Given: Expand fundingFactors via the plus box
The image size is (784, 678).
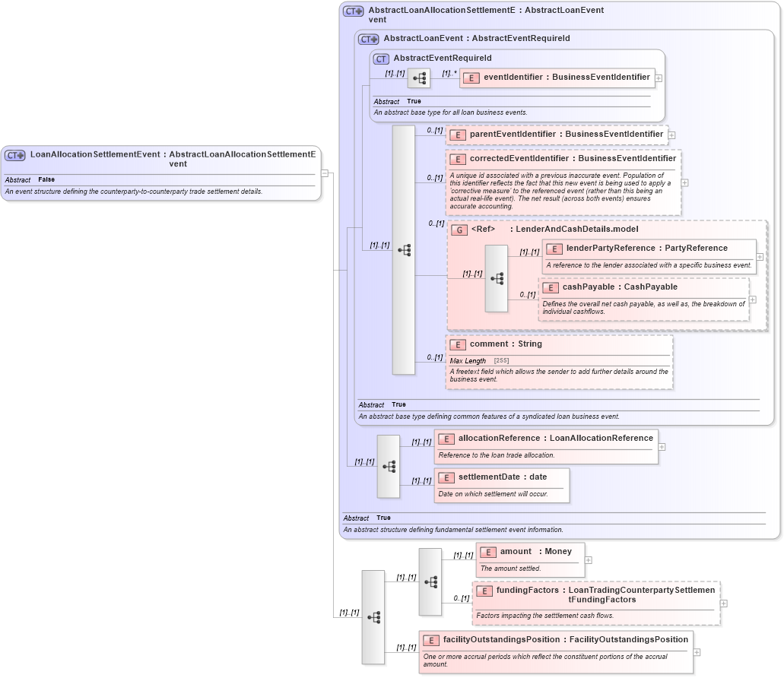Looking at the screenshot, I should click(x=724, y=603).
